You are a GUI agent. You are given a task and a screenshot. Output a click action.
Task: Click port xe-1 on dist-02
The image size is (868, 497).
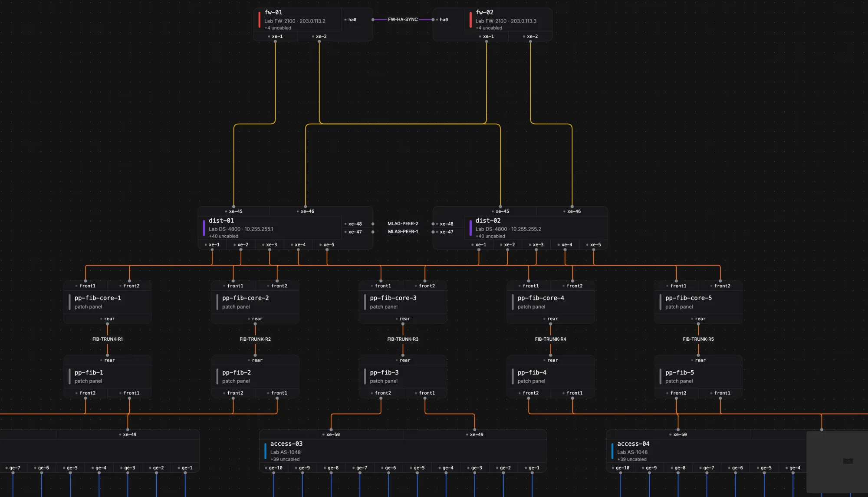coord(479,245)
